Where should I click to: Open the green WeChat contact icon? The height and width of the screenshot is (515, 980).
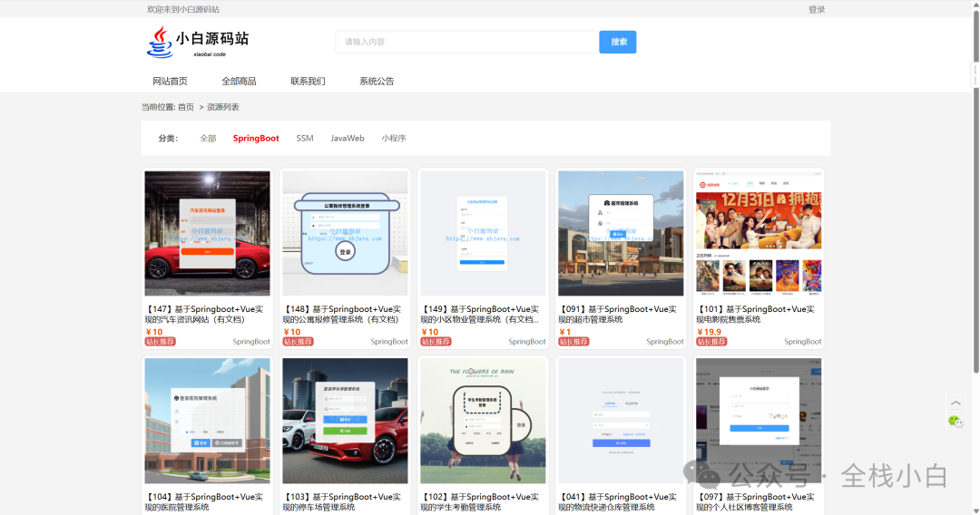pyautogui.click(x=955, y=422)
